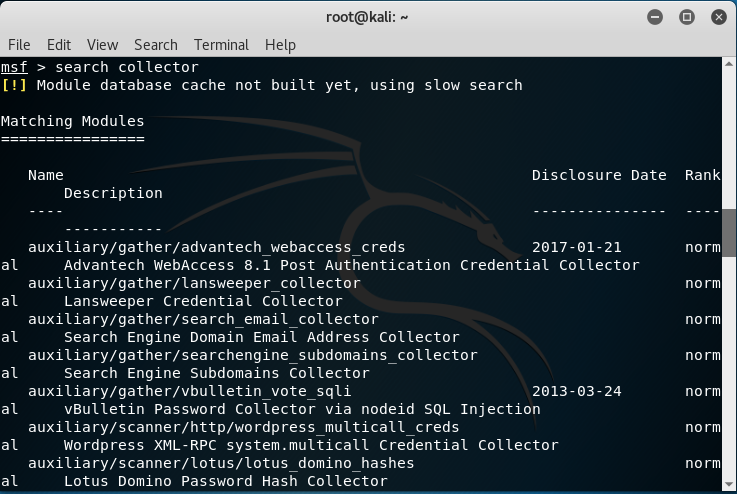Click 'Lansweeper Credential Collector' description
737x494 pixels.
203,301
